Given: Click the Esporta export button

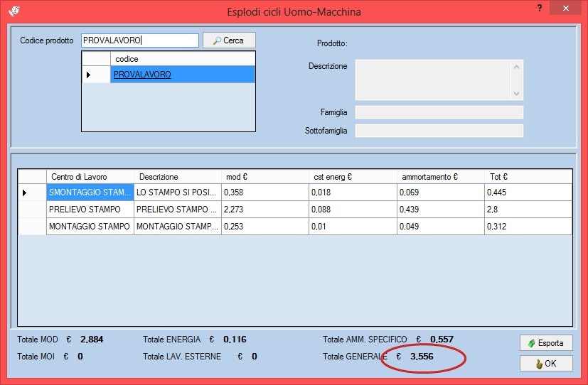Looking at the screenshot, I should (546, 343).
